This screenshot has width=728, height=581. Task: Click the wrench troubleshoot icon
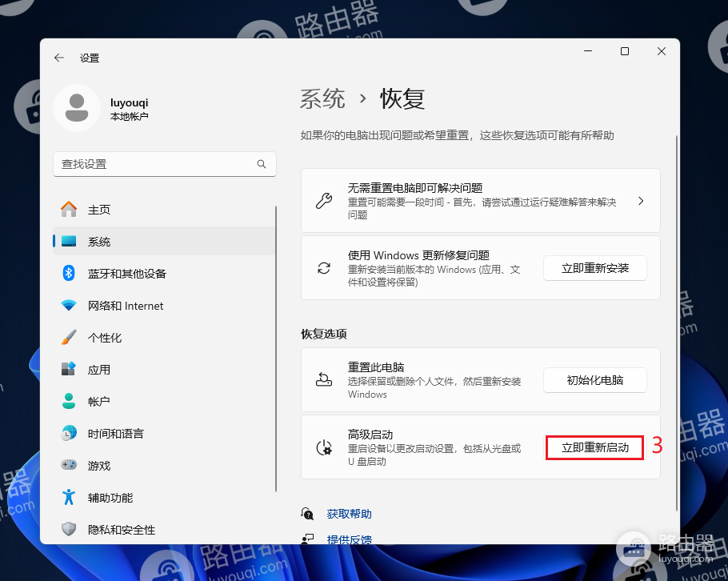click(x=324, y=201)
